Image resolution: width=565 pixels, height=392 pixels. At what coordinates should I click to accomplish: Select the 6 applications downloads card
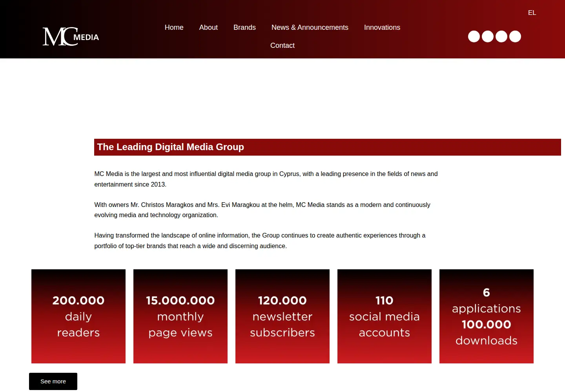(487, 316)
